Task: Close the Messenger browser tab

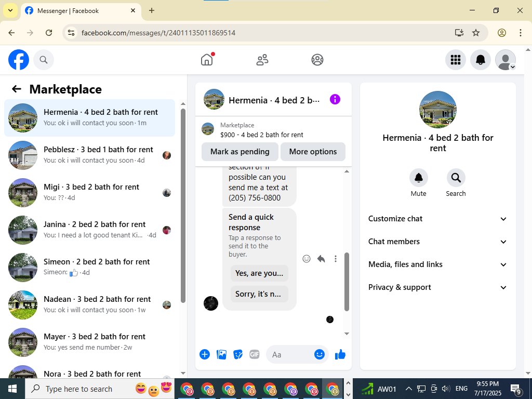Action: [x=133, y=10]
